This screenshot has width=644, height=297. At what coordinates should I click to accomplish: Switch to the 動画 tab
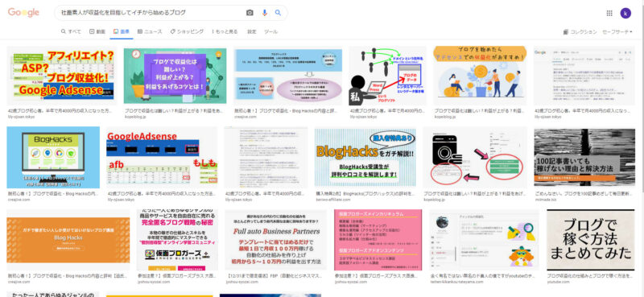click(x=97, y=31)
